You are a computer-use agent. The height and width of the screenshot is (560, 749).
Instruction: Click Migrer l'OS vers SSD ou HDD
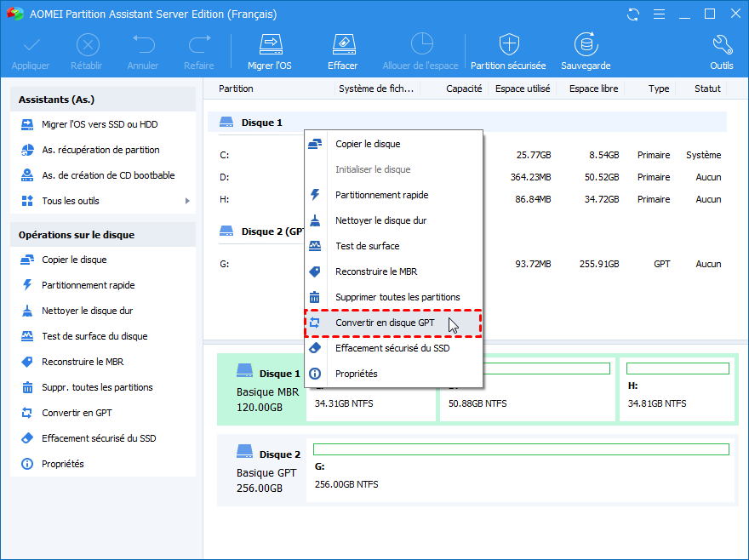(x=99, y=124)
